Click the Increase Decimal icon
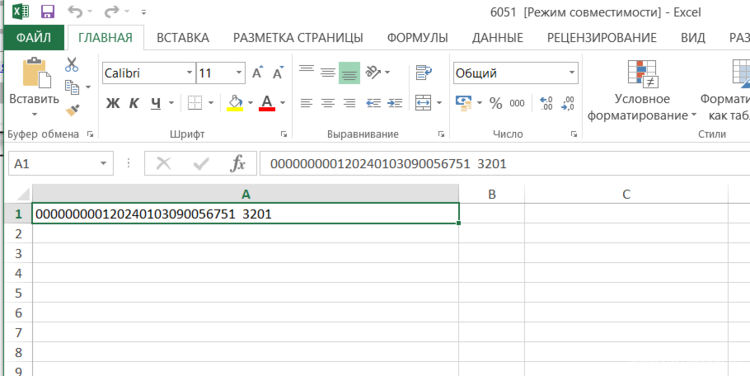 click(546, 103)
